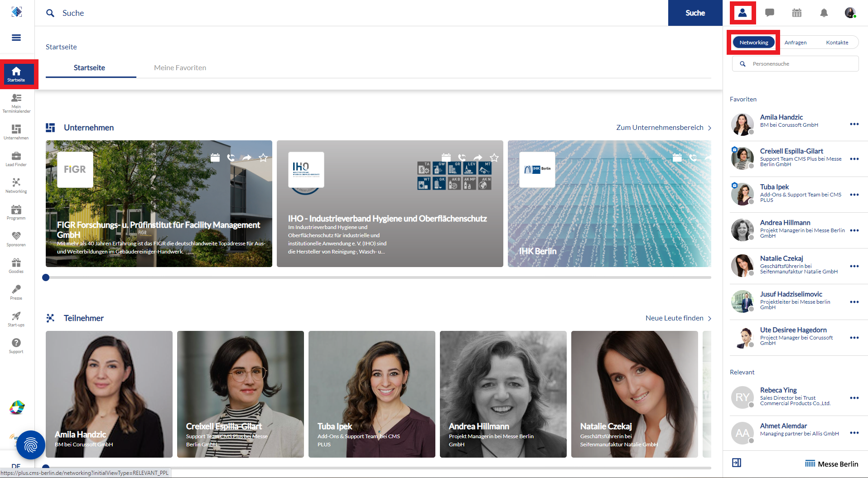The height and width of the screenshot is (478, 868).
Task: Open the hamburger menu in the sidebar
Action: 16,38
